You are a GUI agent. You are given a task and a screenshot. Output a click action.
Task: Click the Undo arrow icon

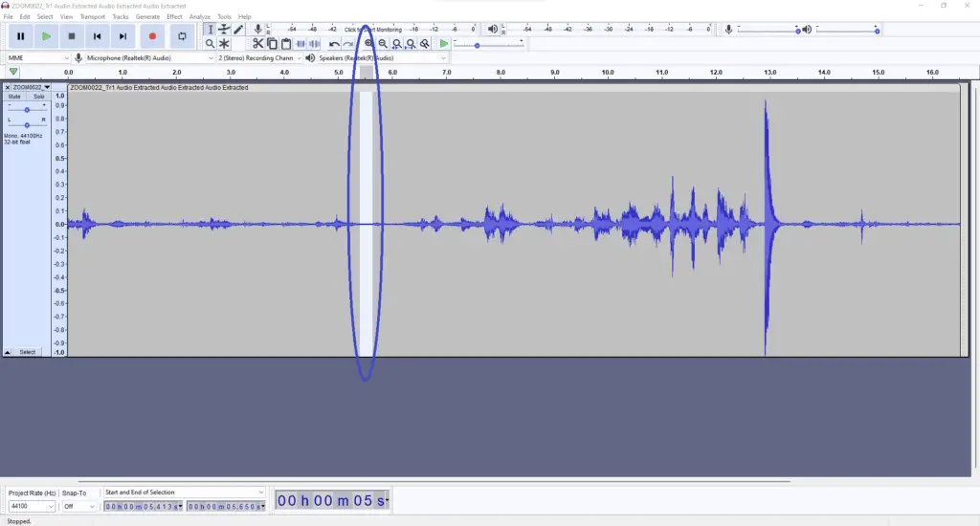(x=334, y=44)
